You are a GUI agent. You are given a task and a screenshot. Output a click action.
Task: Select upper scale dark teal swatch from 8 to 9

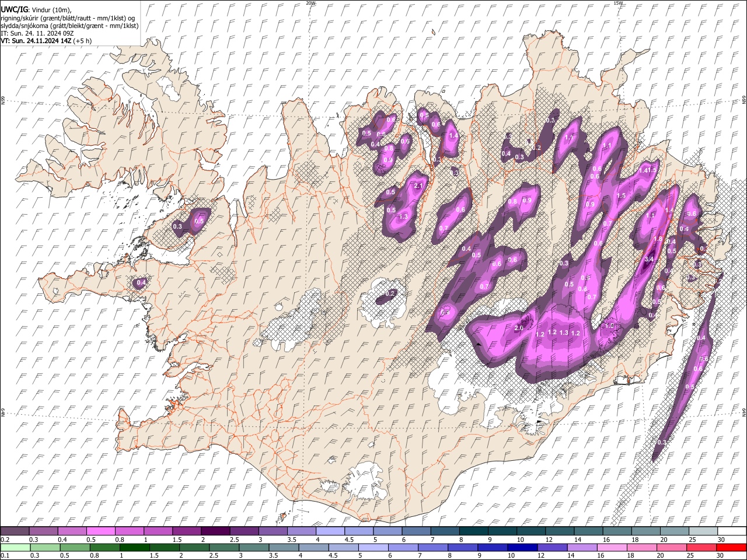(x=474, y=531)
